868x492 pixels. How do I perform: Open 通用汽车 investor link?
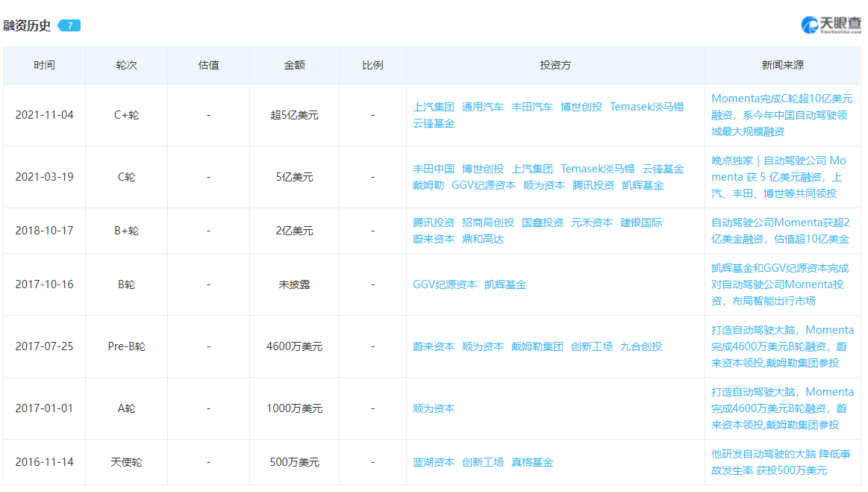coord(483,107)
